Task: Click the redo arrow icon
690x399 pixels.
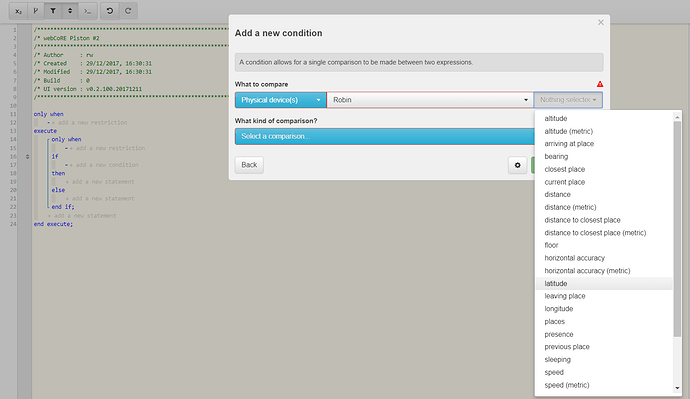Action: (128, 11)
